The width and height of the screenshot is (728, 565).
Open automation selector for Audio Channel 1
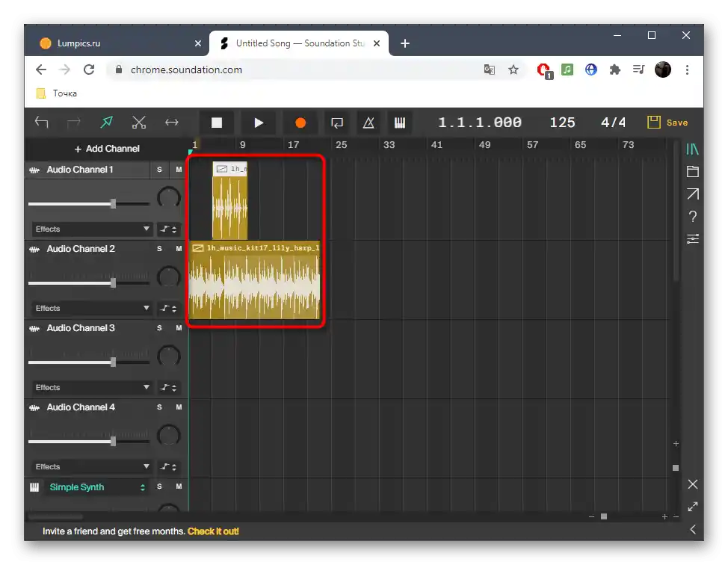(168, 229)
